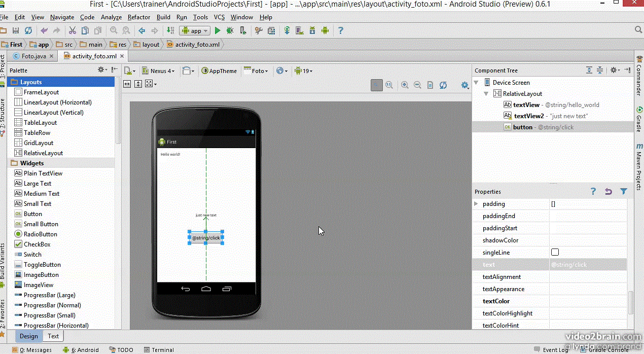644x354 pixels.
Task: Click the layout breadcrumb folder
Action: [147, 44]
